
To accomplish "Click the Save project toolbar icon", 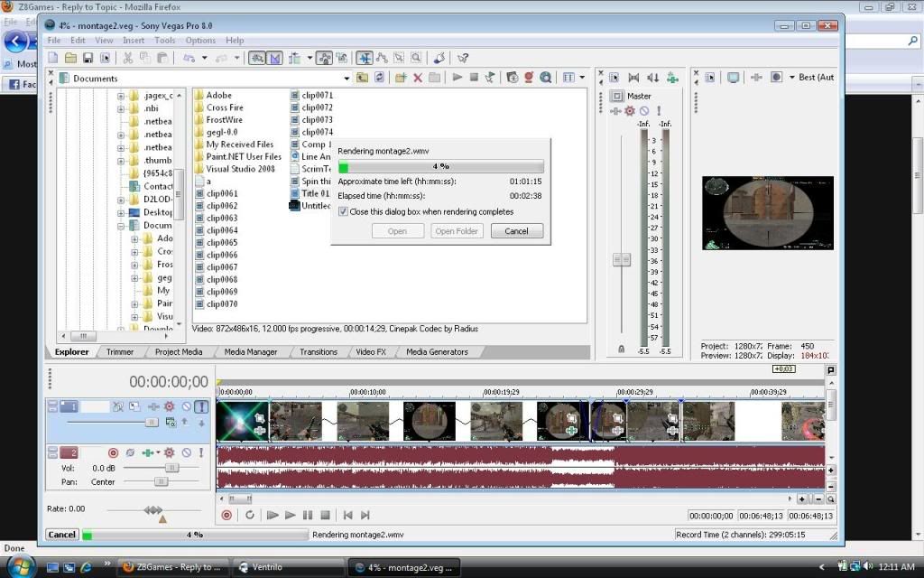I will (x=88, y=58).
